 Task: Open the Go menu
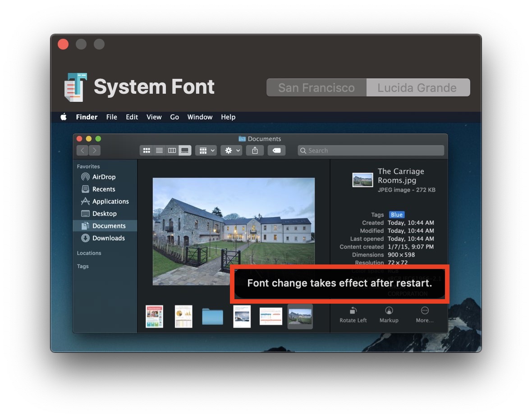pos(174,117)
